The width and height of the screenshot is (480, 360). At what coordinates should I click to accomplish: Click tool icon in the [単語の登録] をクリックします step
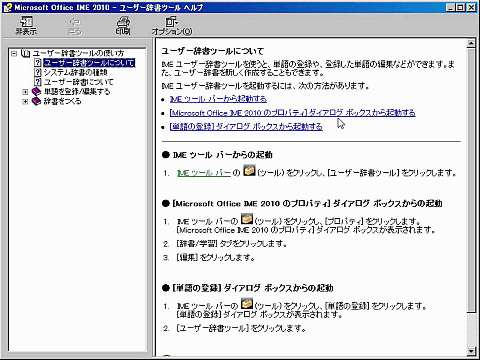[247, 303]
